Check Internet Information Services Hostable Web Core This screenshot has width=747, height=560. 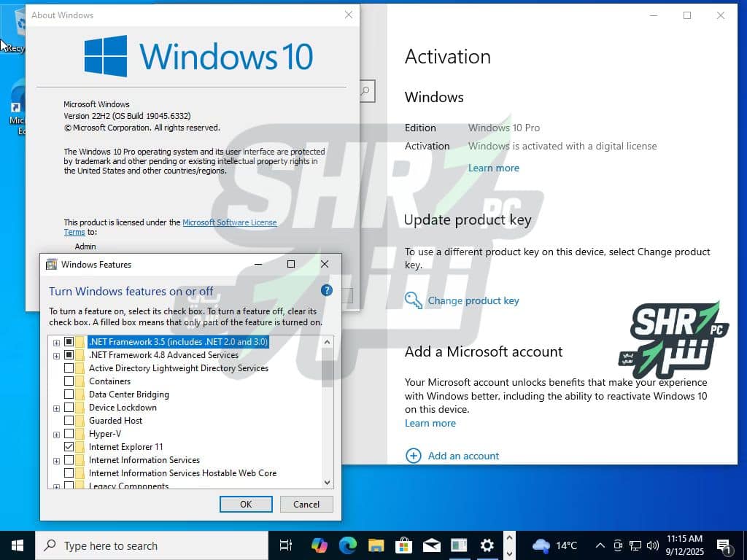[x=69, y=472]
